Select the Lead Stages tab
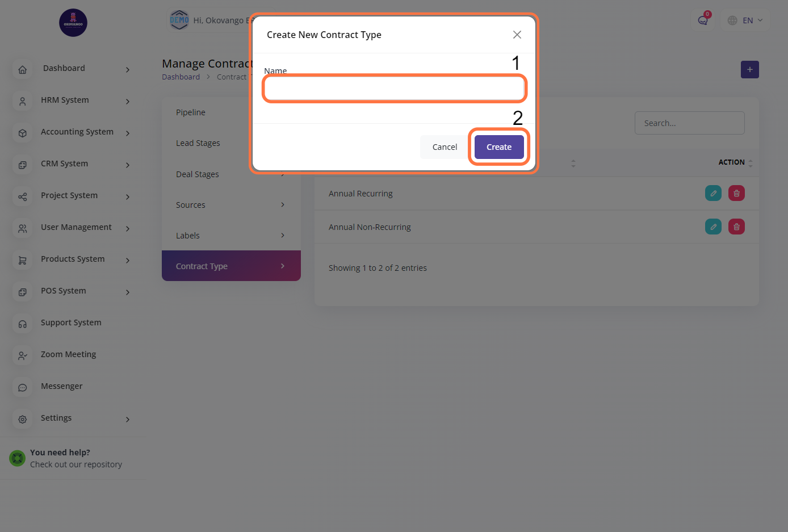The width and height of the screenshot is (788, 532). pyautogui.click(x=198, y=143)
